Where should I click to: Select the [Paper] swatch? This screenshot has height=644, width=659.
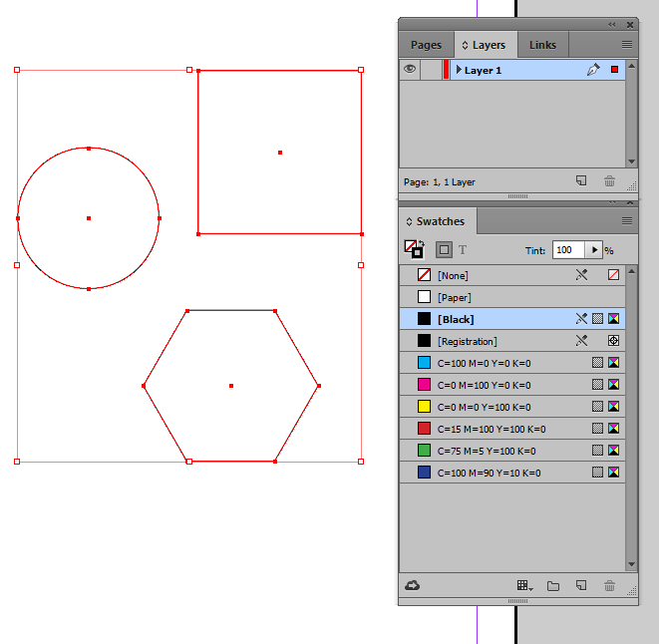pos(511,297)
